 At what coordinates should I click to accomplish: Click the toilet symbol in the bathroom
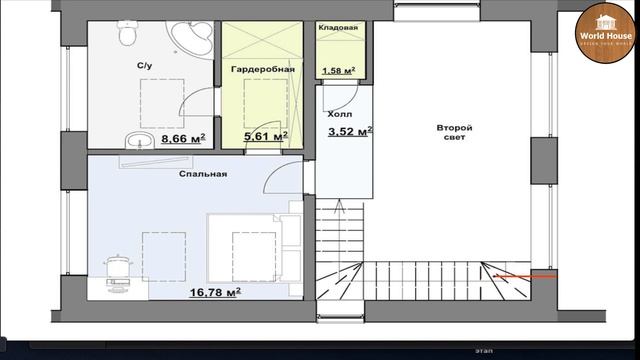point(128,33)
